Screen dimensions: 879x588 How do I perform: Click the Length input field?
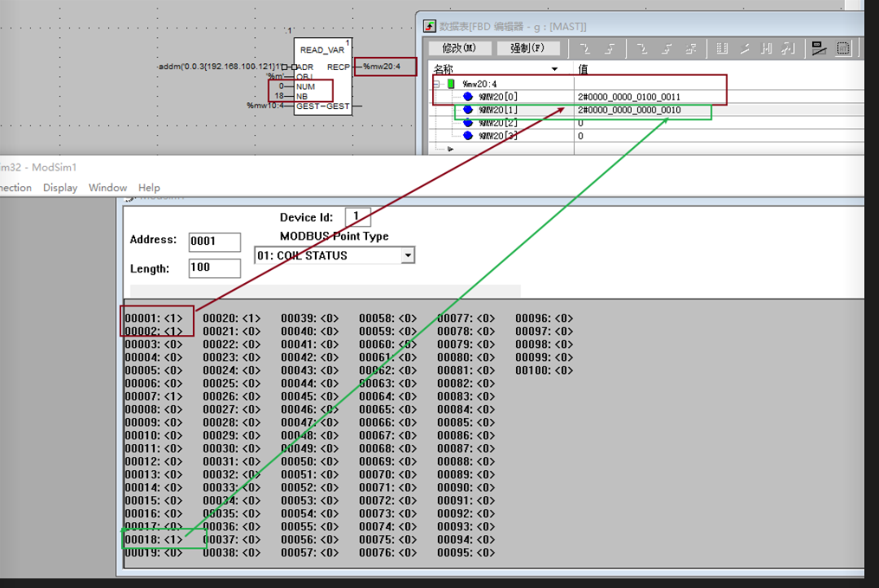[x=214, y=268]
